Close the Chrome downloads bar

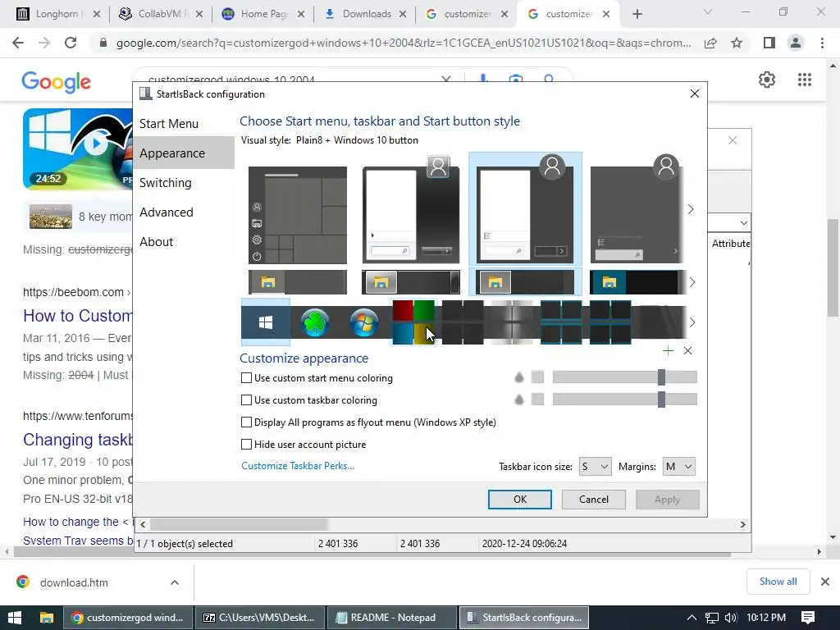[x=825, y=582]
